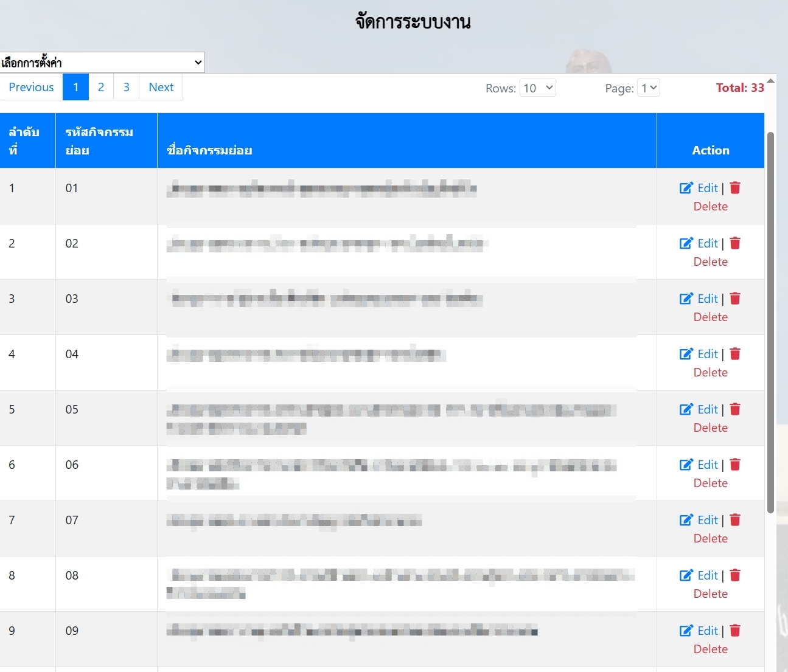Image resolution: width=788 pixels, height=672 pixels.
Task: Expand the Page number selector
Action: pos(649,88)
